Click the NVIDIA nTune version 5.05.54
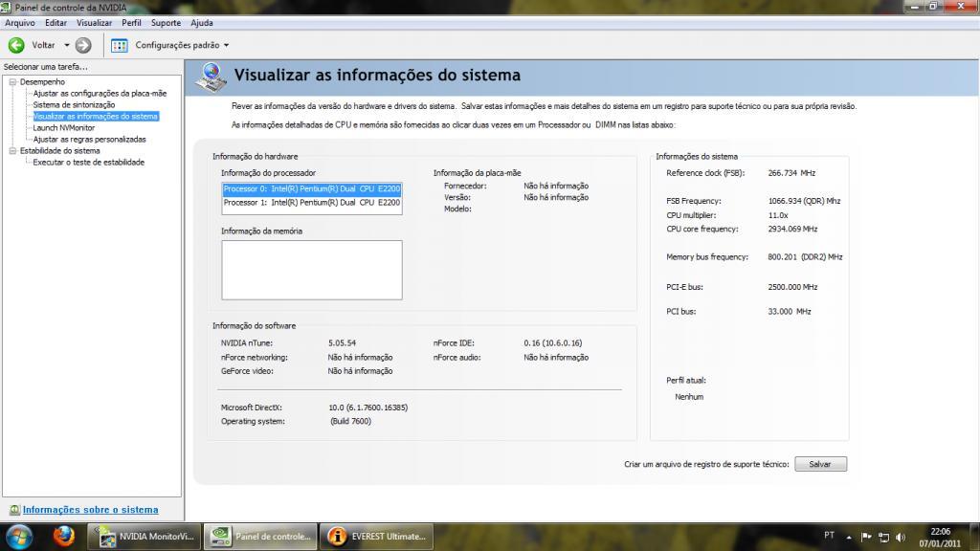The width and height of the screenshot is (980, 551). [x=342, y=343]
